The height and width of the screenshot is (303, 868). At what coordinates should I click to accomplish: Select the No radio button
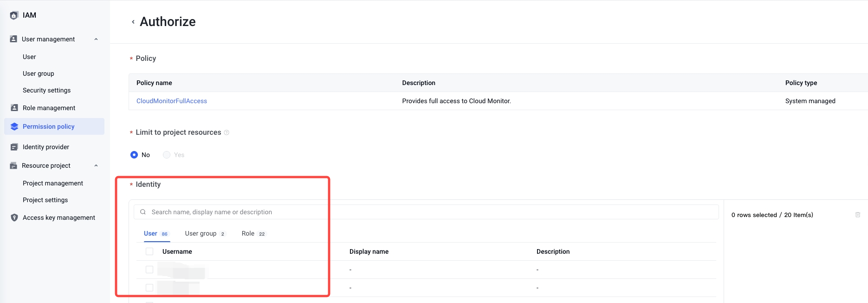[134, 155]
